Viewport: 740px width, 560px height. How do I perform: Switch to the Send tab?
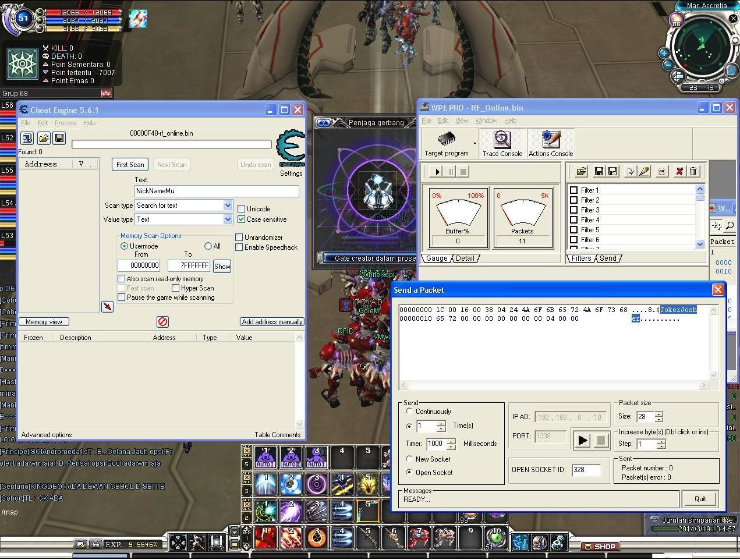click(608, 258)
